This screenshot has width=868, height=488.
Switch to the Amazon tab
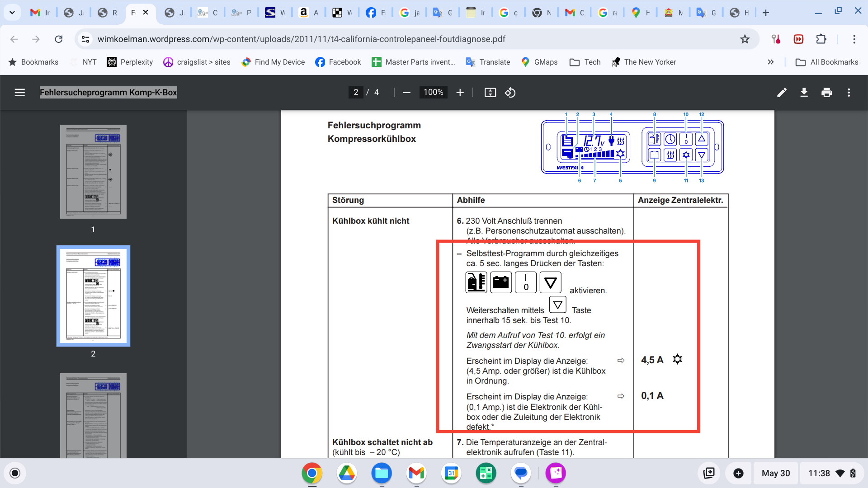point(308,12)
